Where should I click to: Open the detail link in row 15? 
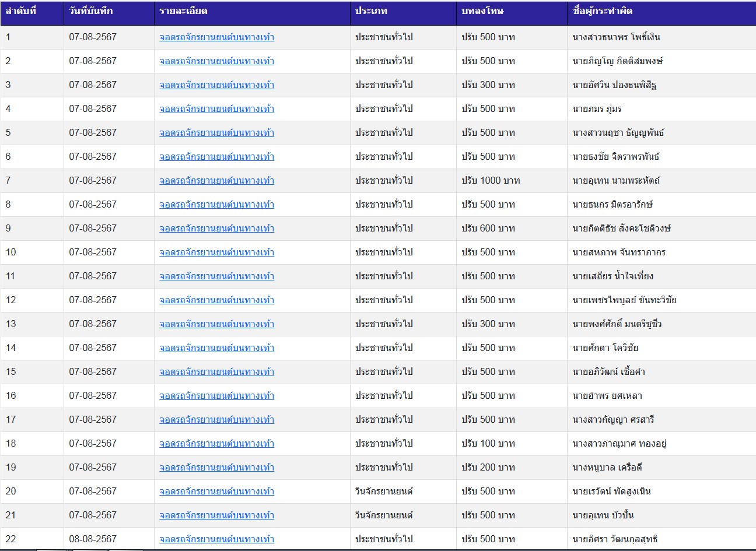click(216, 372)
